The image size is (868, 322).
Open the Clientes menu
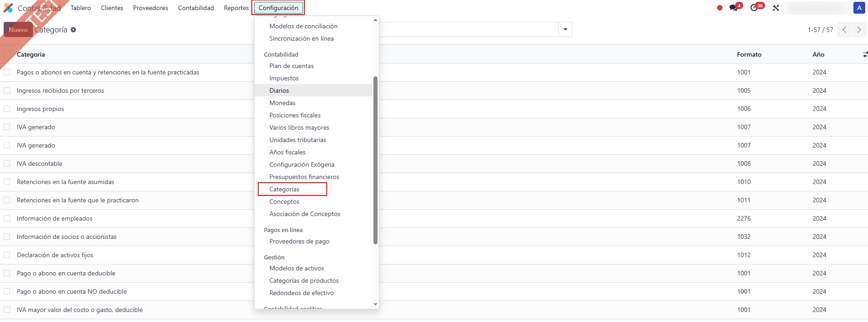point(112,8)
